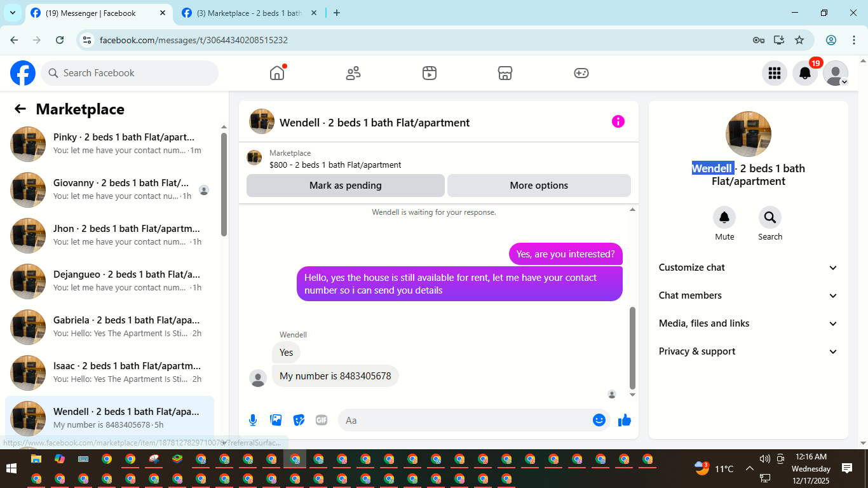The width and height of the screenshot is (868, 488).
Task: Open Isaac conversation in the list
Action: (x=109, y=373)
